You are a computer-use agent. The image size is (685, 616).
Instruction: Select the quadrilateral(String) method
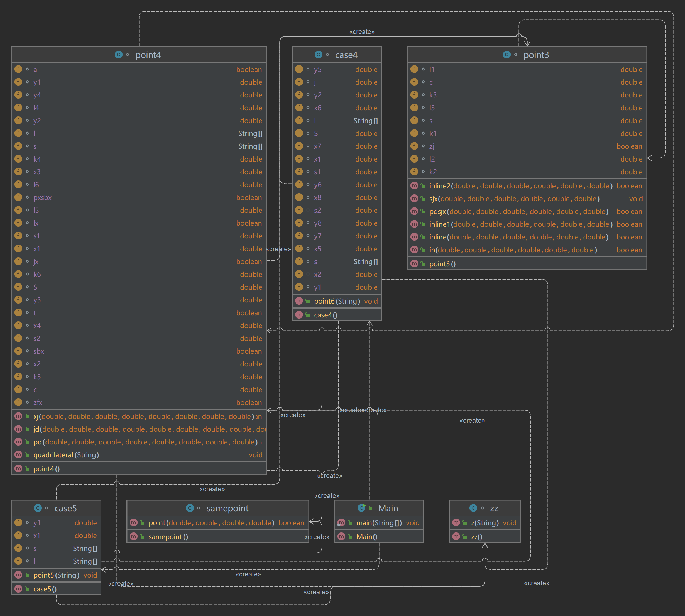click(x=139, y=454)
